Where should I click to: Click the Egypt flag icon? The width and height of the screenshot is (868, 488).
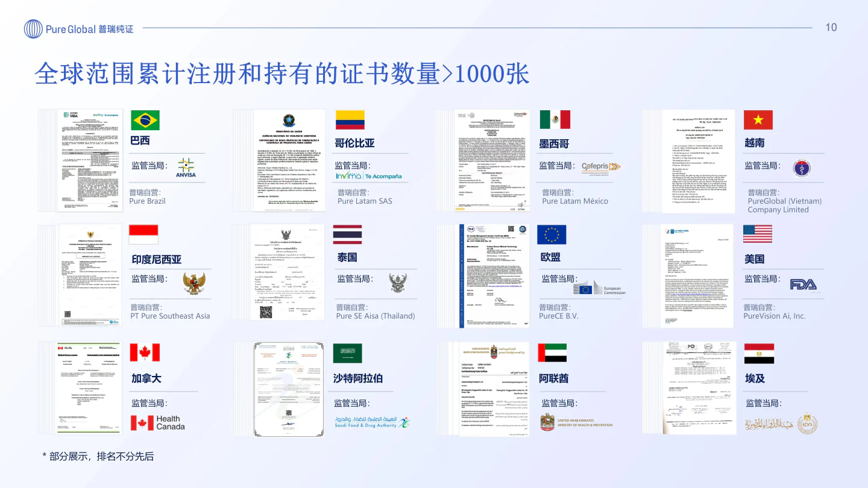(x=759, y=354)
